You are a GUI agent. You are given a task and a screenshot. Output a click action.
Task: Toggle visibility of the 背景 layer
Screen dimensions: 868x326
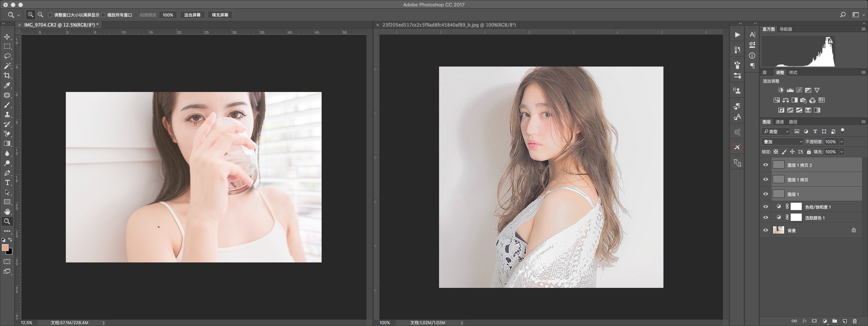tap(766, 230)
